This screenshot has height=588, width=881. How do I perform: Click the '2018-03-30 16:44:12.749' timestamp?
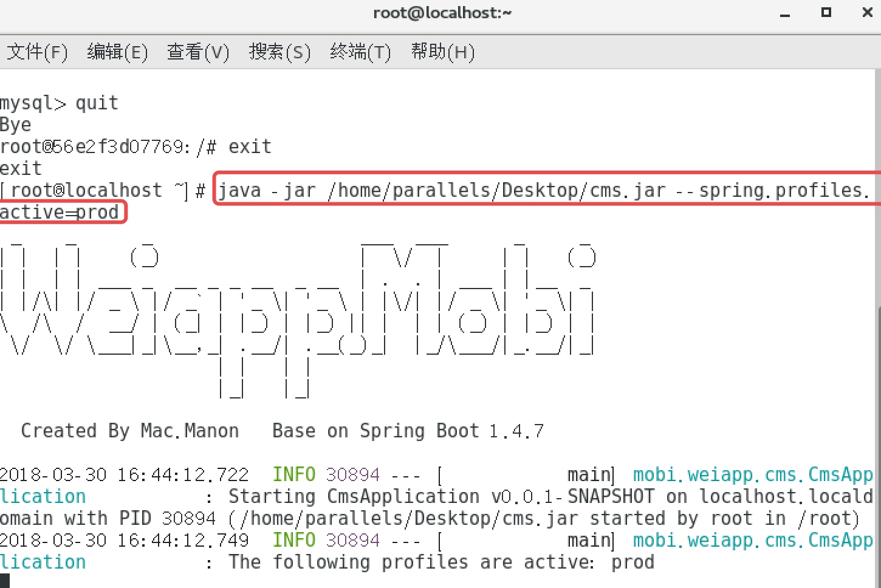tap(125, 540)
